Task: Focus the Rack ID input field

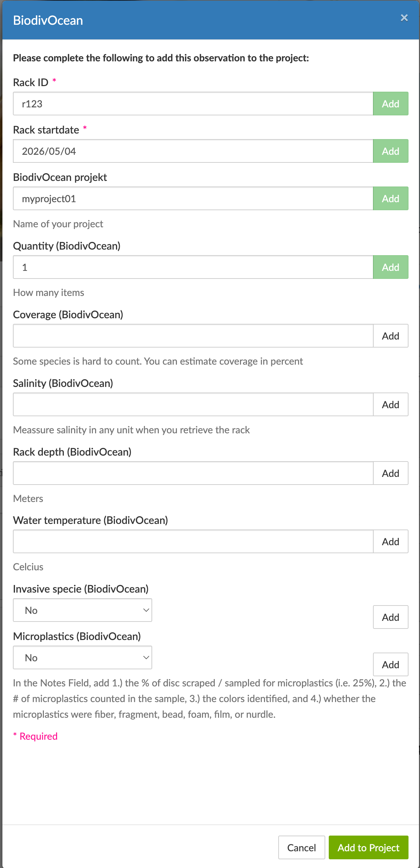Action: tap(193, 104)
